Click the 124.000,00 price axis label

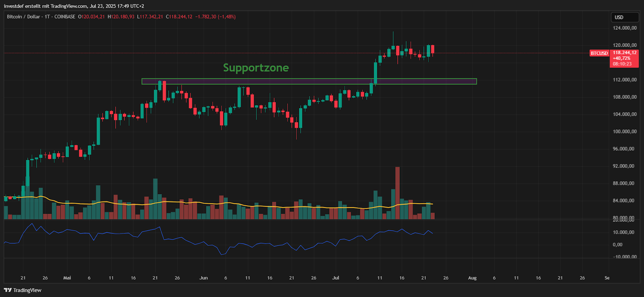[x=625, y=28]
